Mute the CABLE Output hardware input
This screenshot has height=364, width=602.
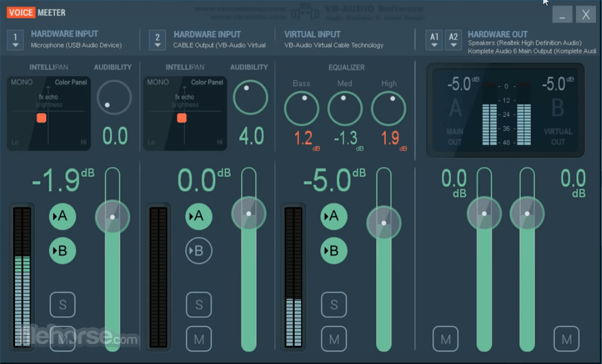[199, 338]
